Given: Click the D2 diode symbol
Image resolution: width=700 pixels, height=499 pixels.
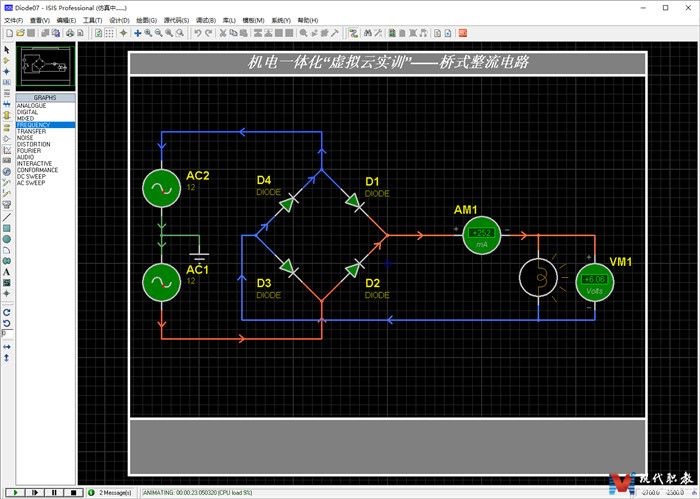Looking at the screenshot, I should (x=354, y=269).
